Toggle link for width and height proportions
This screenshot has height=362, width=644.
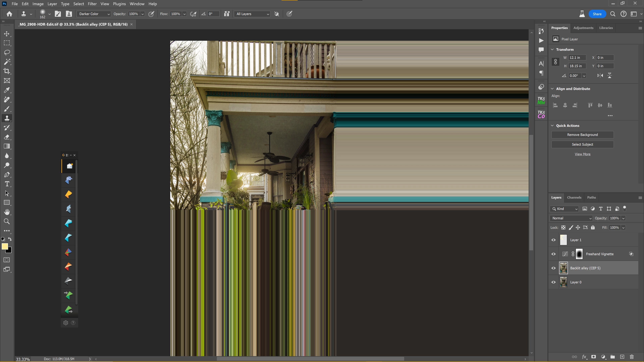[x=555, y=62]
